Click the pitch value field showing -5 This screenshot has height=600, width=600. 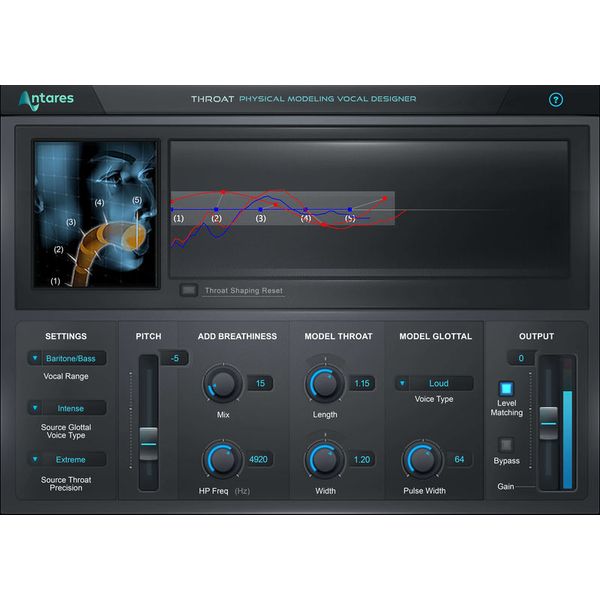(x=173, y=359)
